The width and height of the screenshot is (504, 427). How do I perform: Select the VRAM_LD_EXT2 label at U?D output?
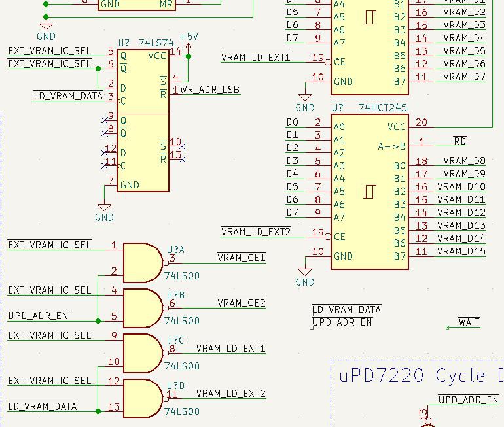(x=231, y=393)
